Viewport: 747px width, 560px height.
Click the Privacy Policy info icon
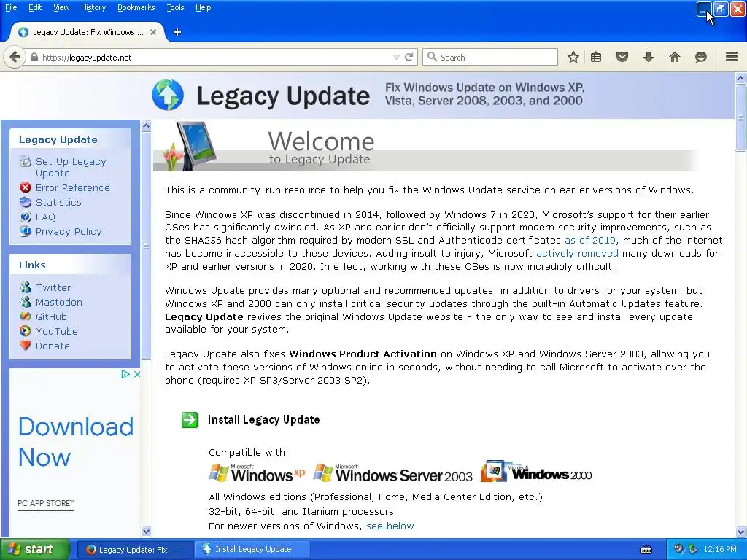click(26, 231)
